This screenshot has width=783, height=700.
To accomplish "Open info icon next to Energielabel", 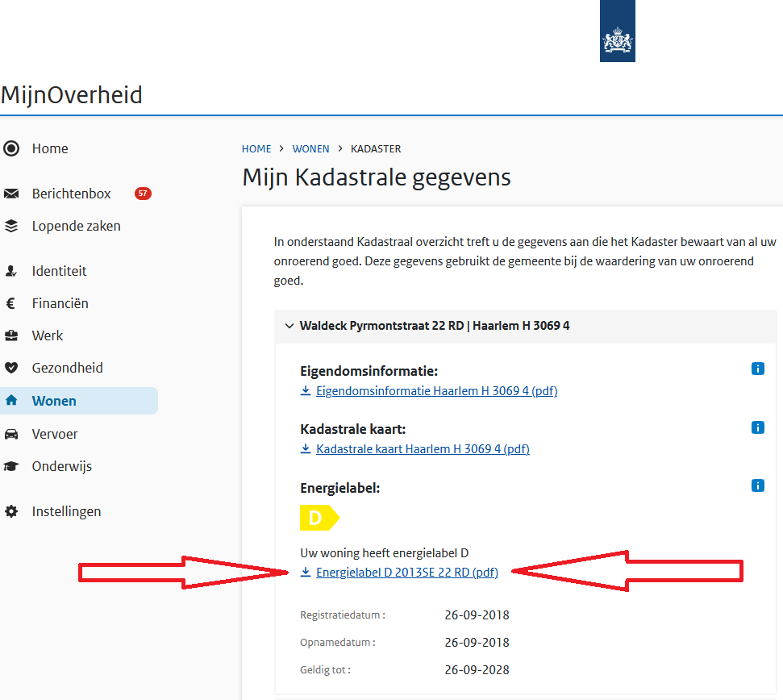I will 757,485.
